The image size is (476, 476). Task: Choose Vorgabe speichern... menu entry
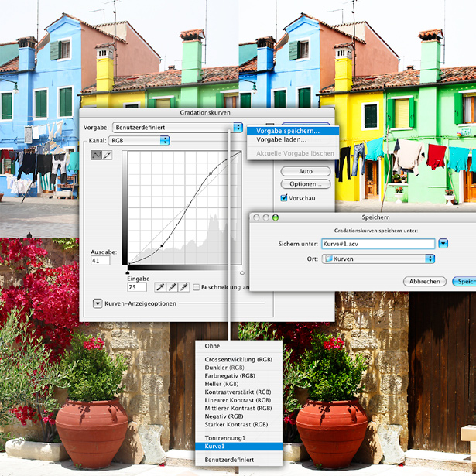pyautogui.click(x=293, y=131)
